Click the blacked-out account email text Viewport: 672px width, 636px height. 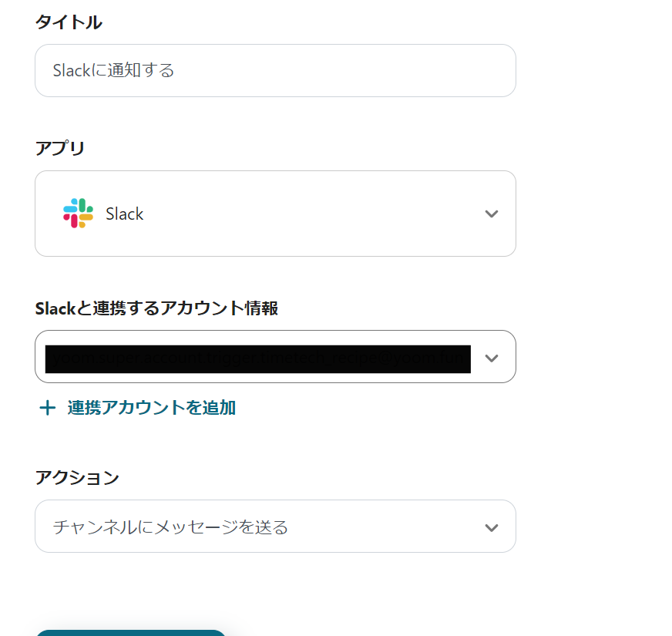258,359
